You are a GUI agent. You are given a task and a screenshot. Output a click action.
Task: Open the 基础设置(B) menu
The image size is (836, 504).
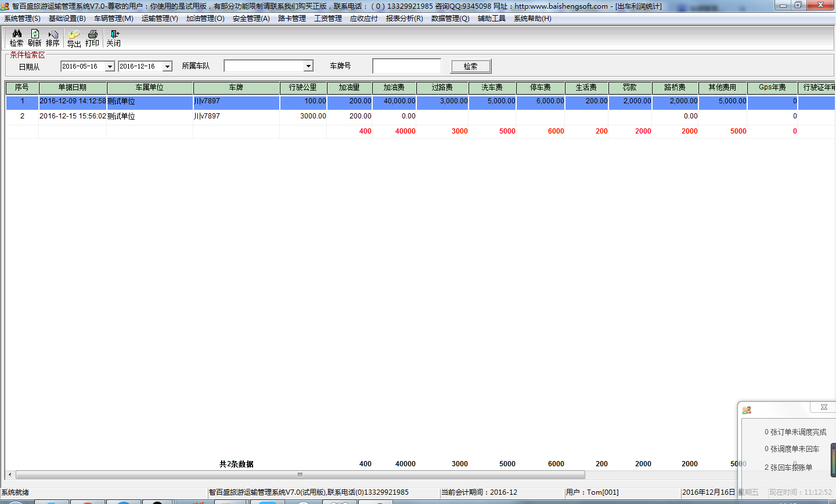point(67,19)
